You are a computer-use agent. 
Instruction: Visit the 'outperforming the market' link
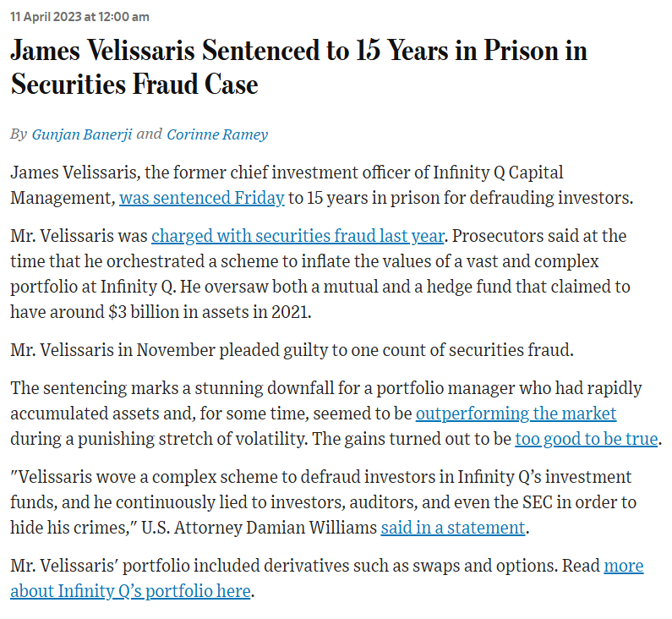pos(516,414)
